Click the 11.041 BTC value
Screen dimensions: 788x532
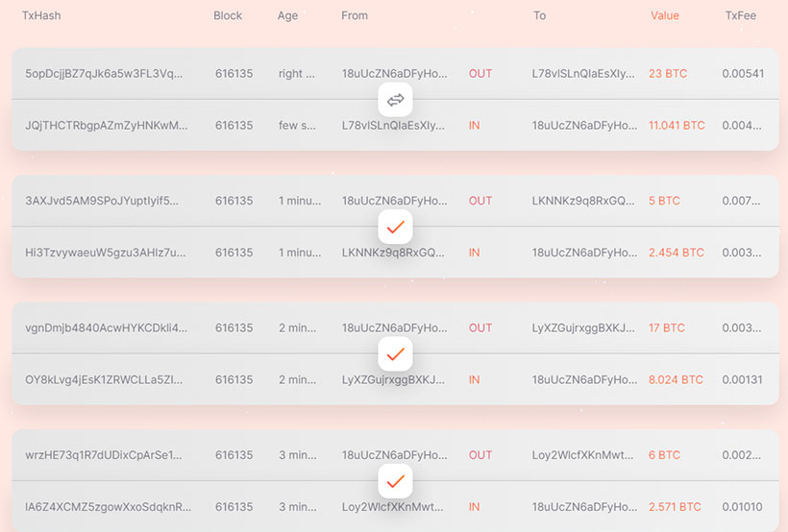677,126
